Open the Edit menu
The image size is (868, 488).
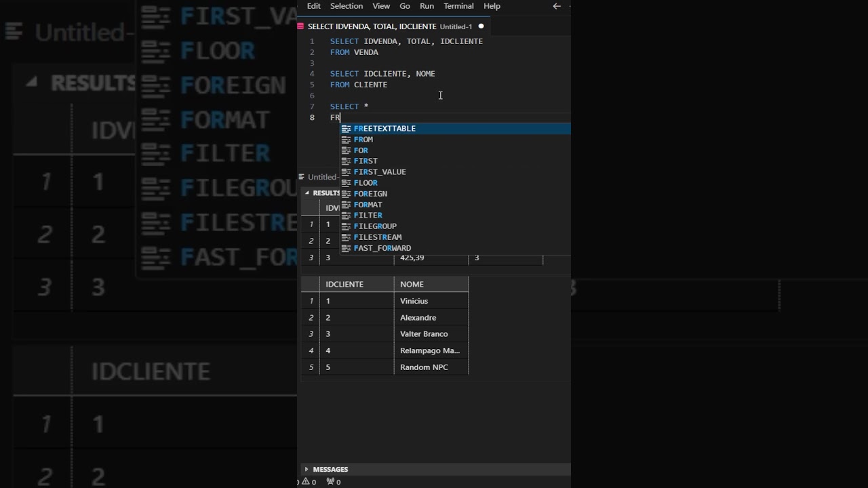pyautogui.click(x=313, y=6)
